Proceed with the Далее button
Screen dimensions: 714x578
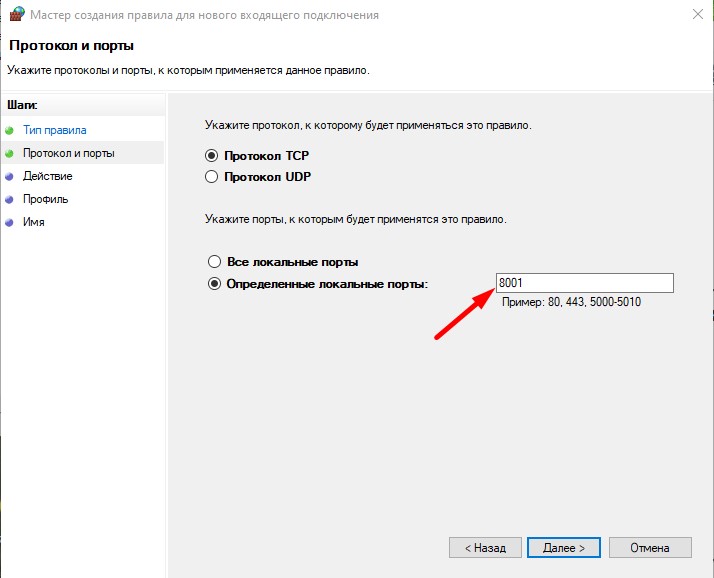pos(564,548)
